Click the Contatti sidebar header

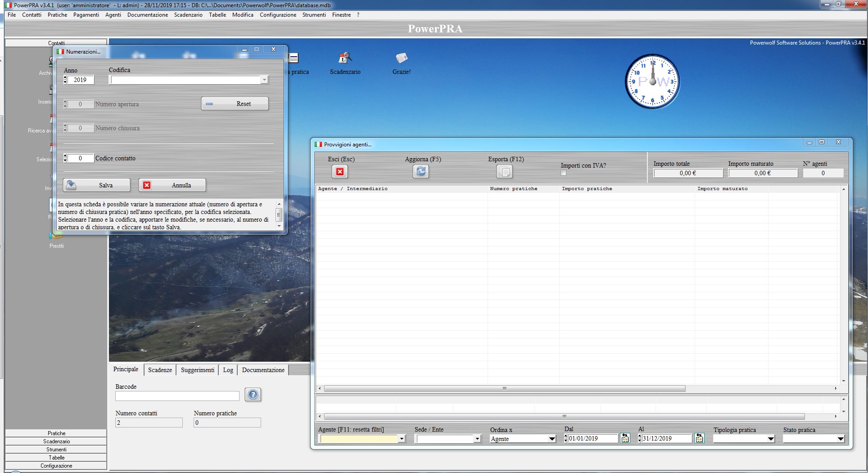point(56,43)
